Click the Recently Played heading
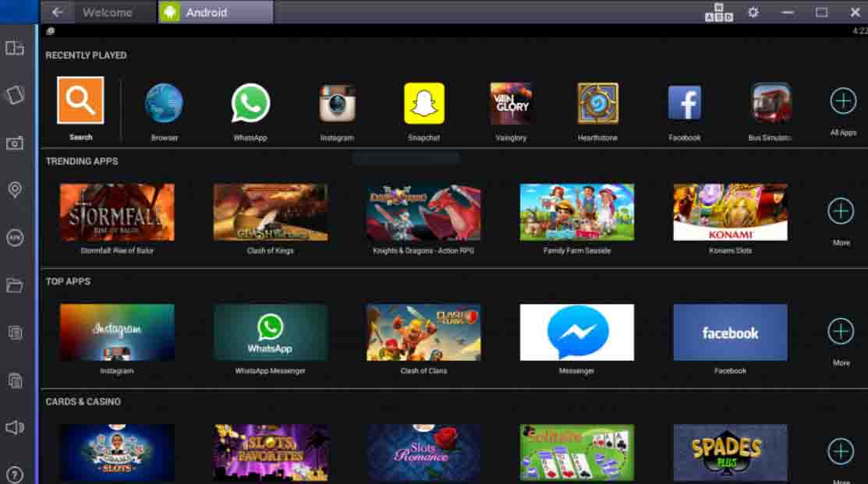868x484 pixels. point(86,55)
